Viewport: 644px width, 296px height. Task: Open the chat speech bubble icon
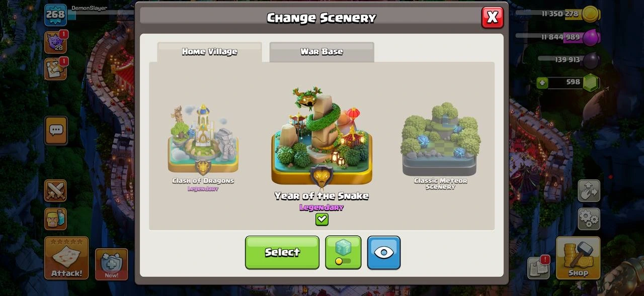coord(56,131)
